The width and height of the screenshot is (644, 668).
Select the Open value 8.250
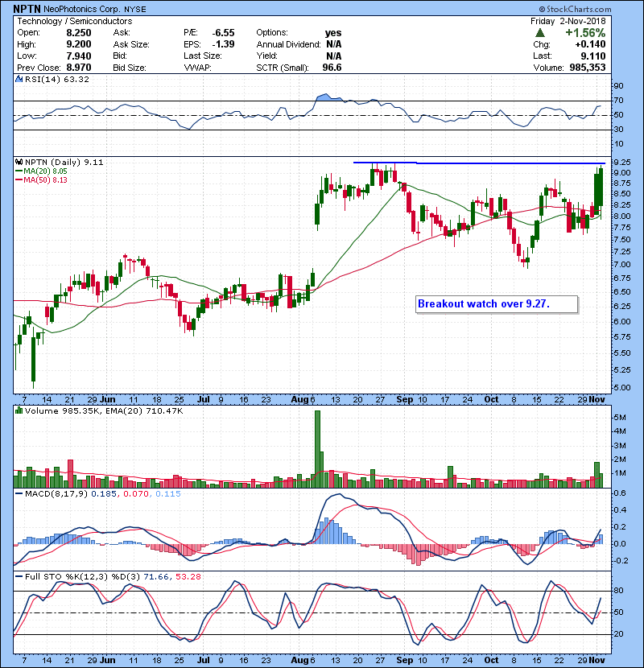point(79,33)
